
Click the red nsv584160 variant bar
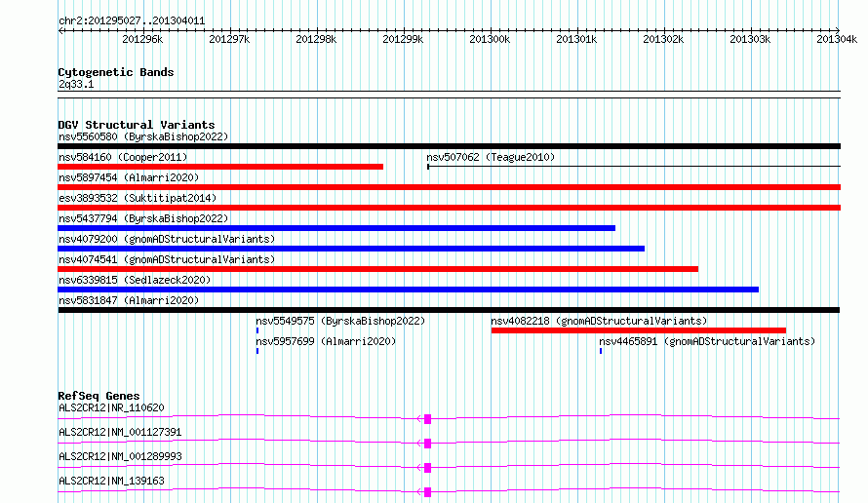(x=220, y=167)
